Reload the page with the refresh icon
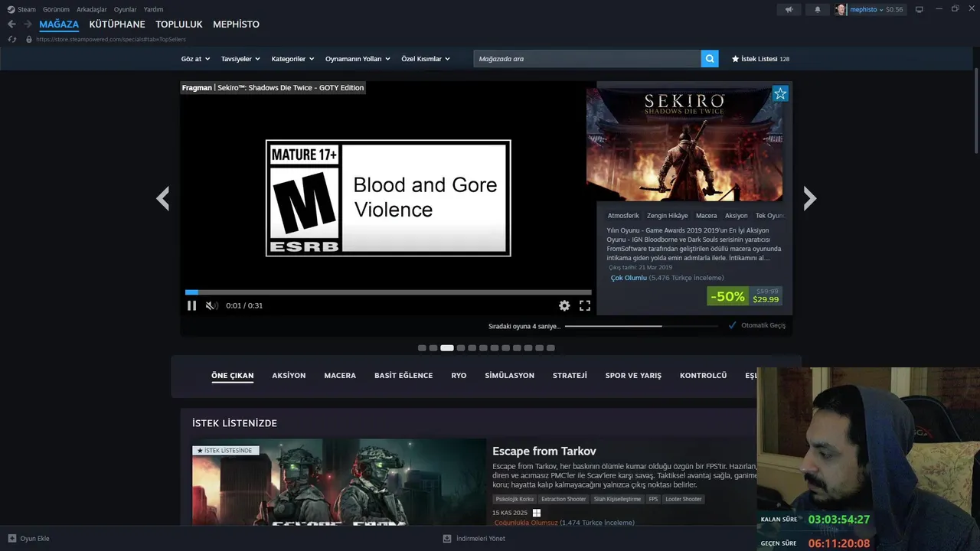The height and width of the screenshot is (551, 980). 12,39
